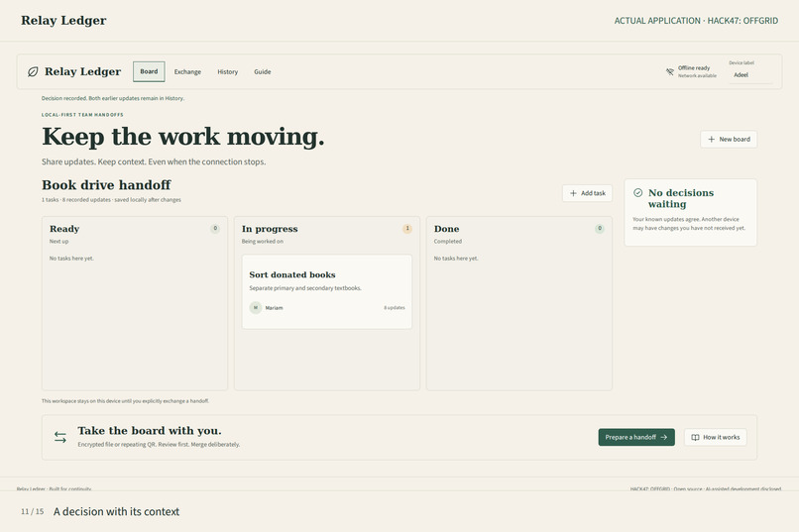Screen dimensions: 799x532
Task: Open the Sort donated books task card
Action: coord(327,292)
